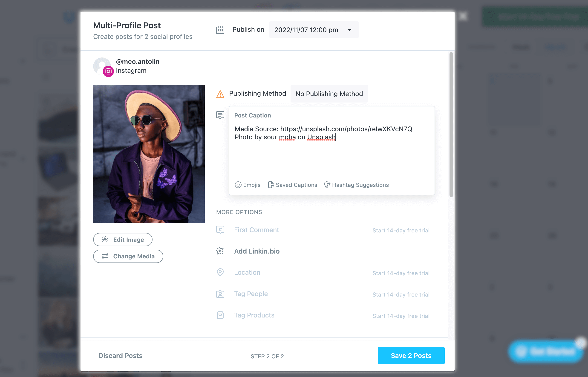The height and width of the screenshot is (377, 588).
Task: Start the 14-day free trial for Location
Action: [x=401, y=273]
